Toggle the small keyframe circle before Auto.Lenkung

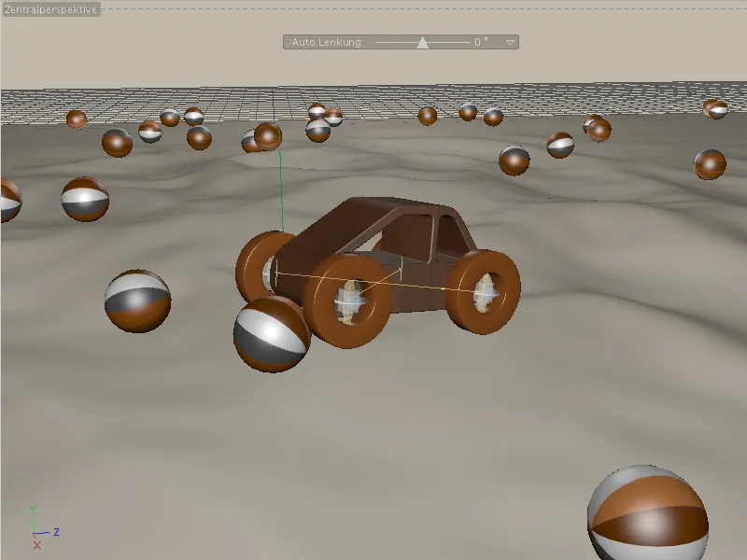[288, 42]
